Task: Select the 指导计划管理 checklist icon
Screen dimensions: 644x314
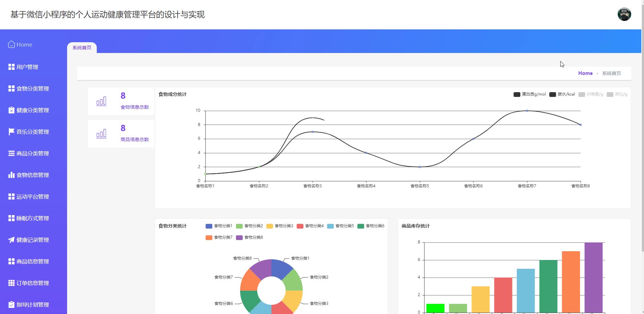Action: point(11,305)
